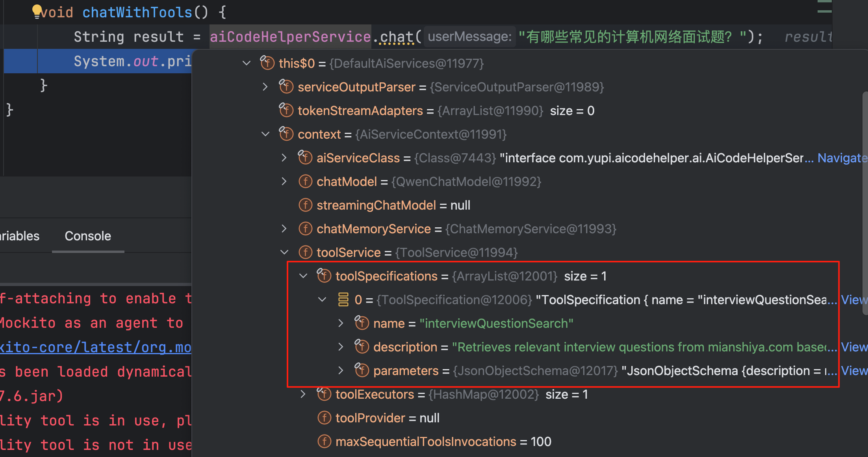Click the field icon beside streamingChatModel
The width and height of the screenshot is (868, 457).
(x=305, y=205)
